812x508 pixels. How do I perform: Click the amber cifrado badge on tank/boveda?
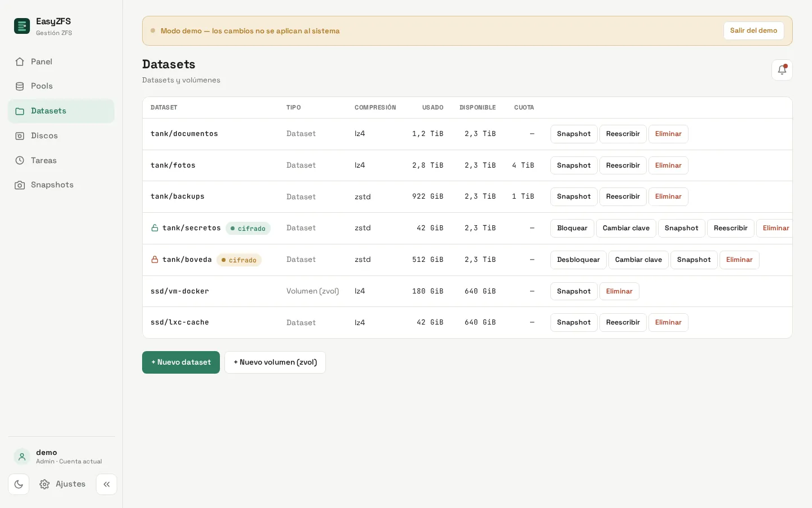click(239, 260)
